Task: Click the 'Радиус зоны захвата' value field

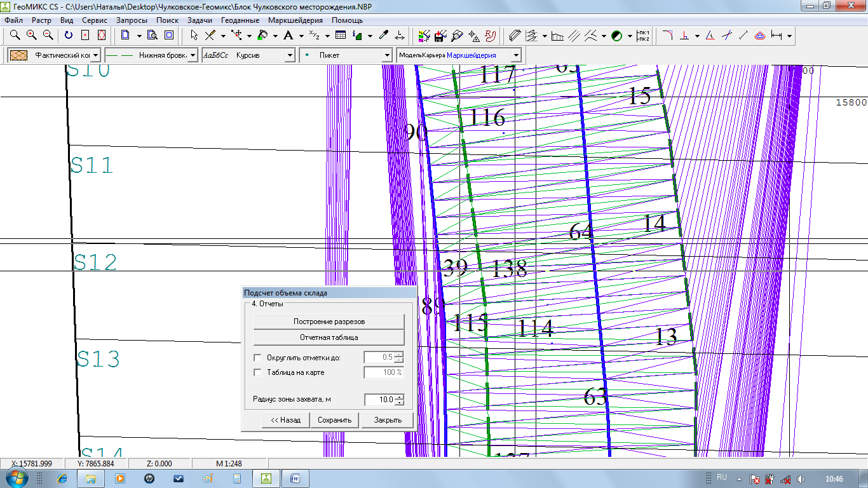Action: 379,400
